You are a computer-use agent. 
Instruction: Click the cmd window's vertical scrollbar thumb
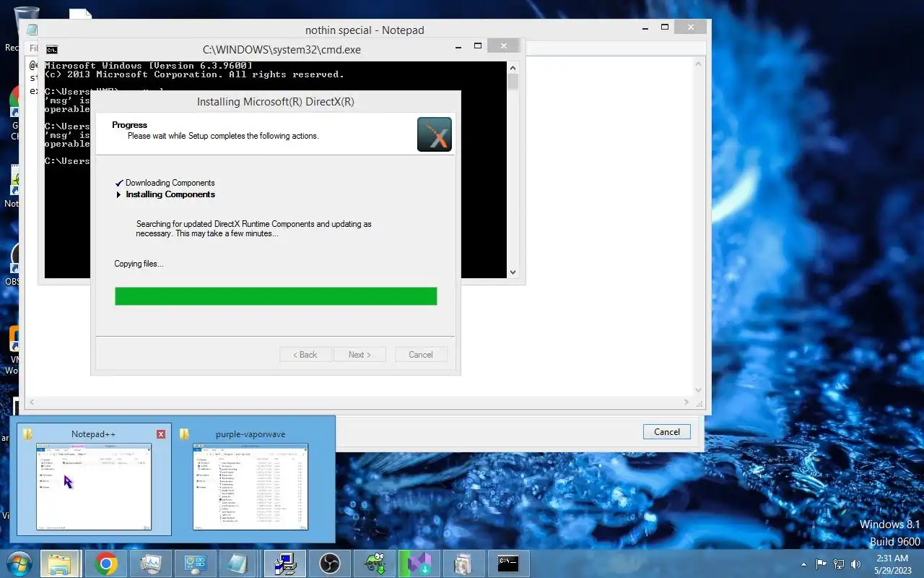point(513,82)
